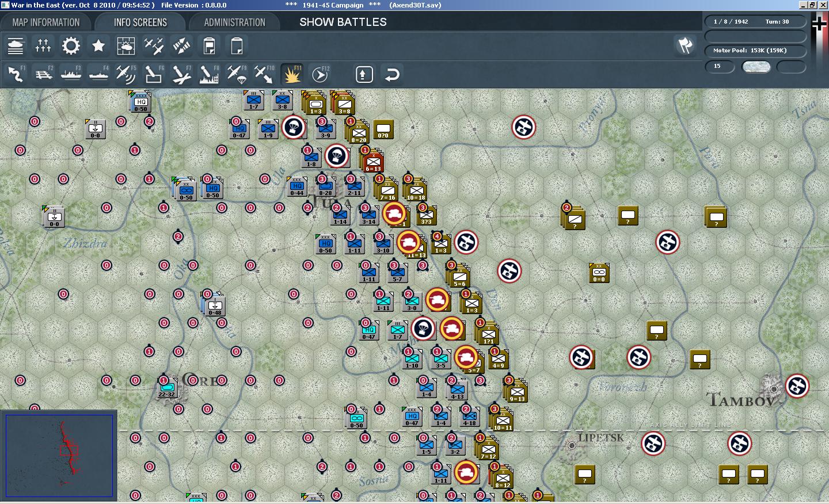Open the victory star icon

[x=98, y=45]
